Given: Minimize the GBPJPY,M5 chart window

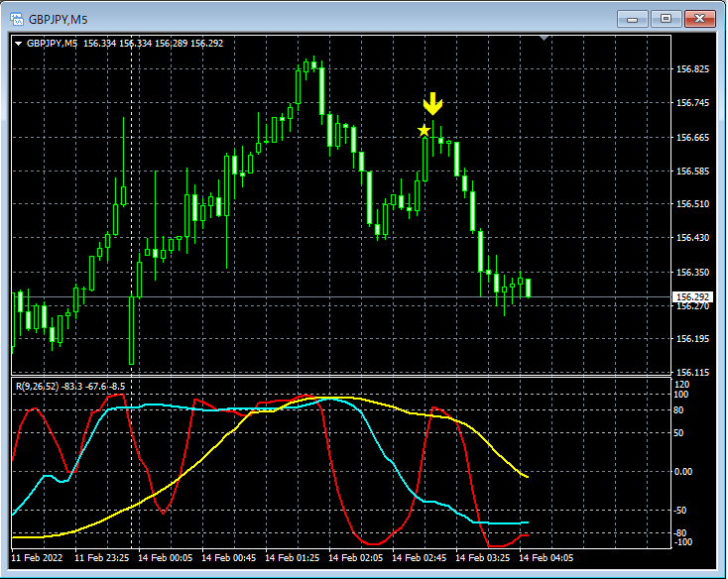Looking at the screenshot, I should [x=633, y=19].
